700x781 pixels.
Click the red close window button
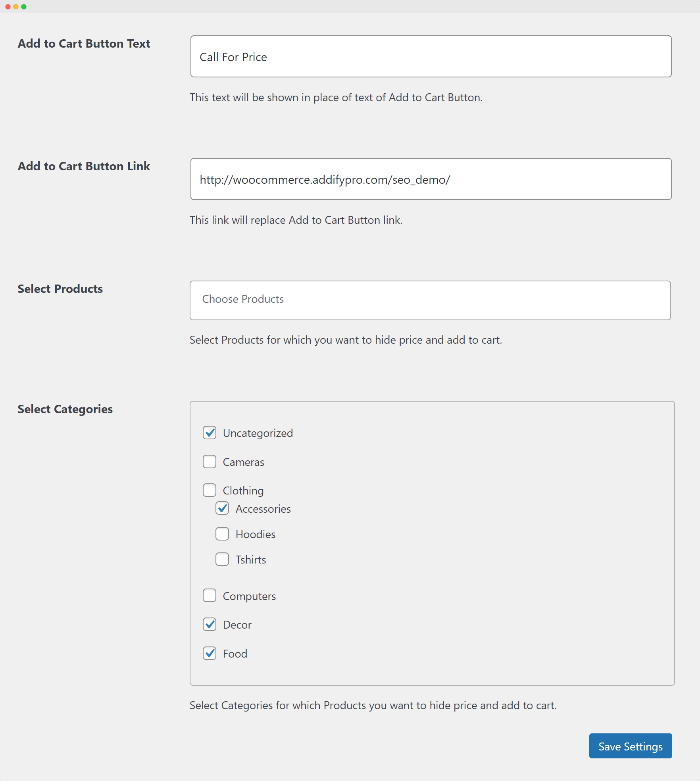click(x=8, y=7)
